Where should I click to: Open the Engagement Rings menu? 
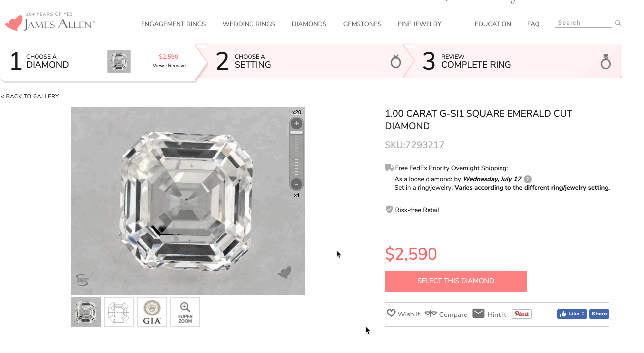click(x=173, y=24)
